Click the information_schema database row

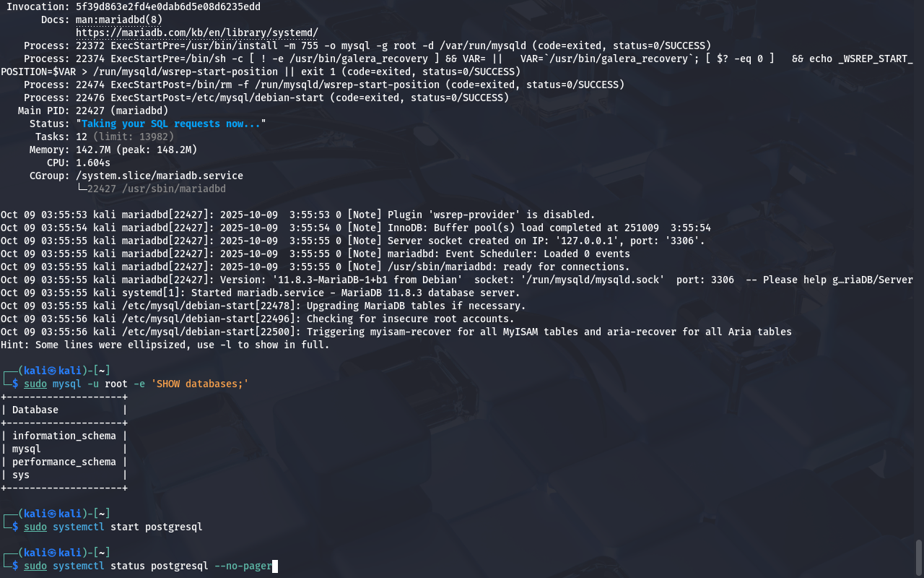(64, 436)
